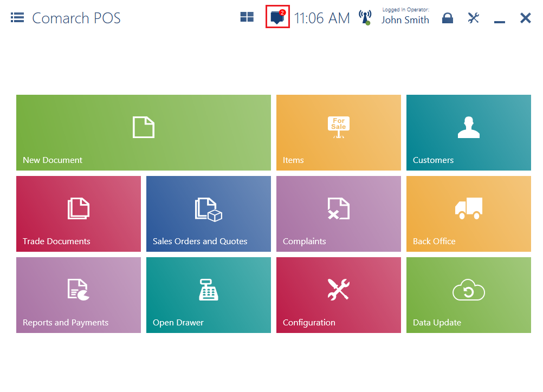The width and height of the screenshot is (543, 392).
Task: Start a Data Update
Action: (468, 295)
